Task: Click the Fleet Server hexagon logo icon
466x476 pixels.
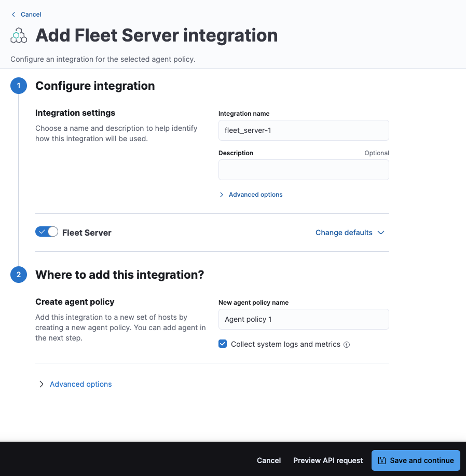Action: [18, 35]
